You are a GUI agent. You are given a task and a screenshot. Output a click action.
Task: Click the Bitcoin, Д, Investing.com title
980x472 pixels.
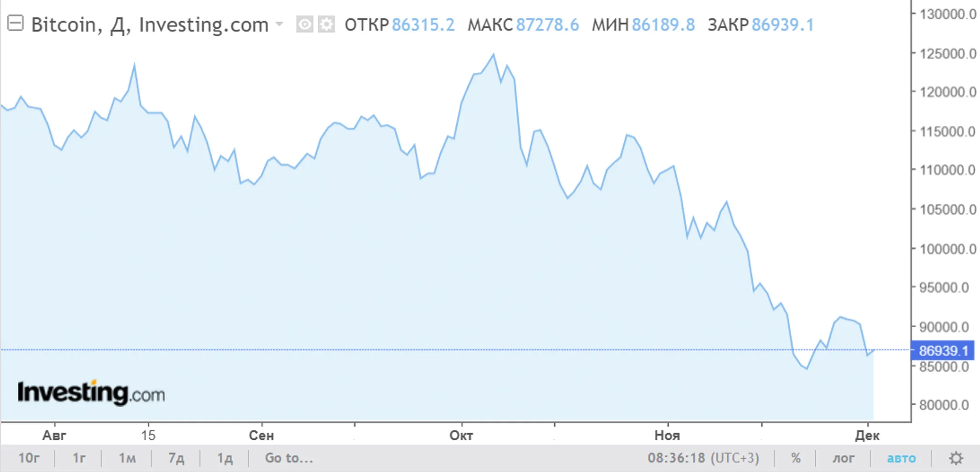[x=150, y=25]
